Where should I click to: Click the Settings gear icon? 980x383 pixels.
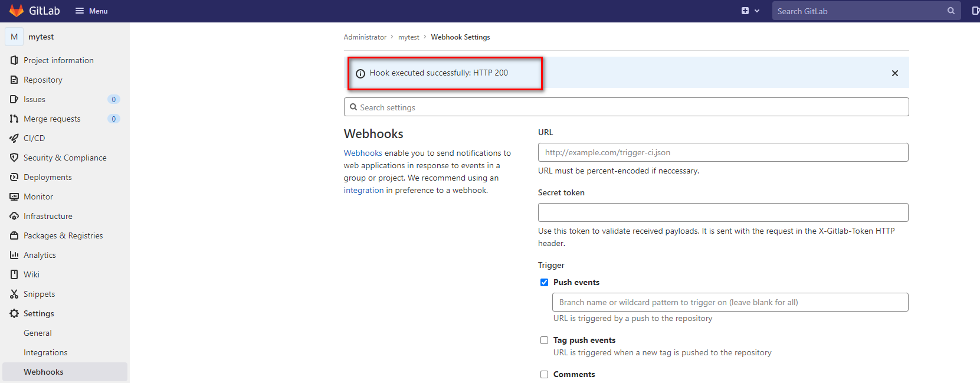[14, 313]
